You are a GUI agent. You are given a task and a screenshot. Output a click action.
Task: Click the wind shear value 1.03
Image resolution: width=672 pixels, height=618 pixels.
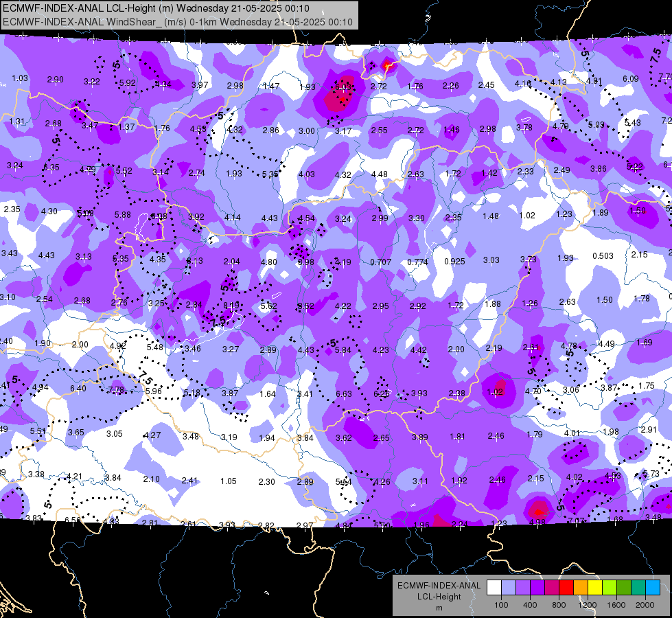(20, 78)
